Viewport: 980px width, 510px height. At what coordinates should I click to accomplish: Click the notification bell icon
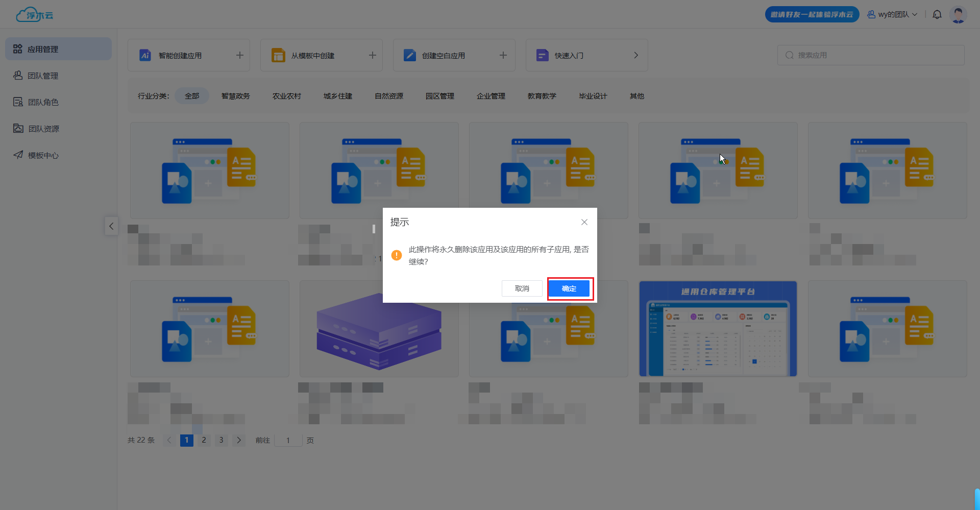click(937, 14)
